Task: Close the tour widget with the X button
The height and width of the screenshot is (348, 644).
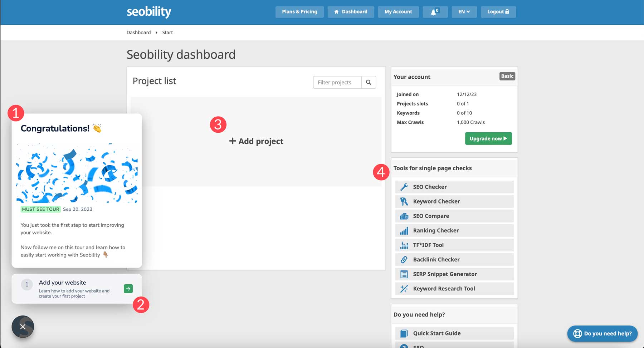Action: 23,327
